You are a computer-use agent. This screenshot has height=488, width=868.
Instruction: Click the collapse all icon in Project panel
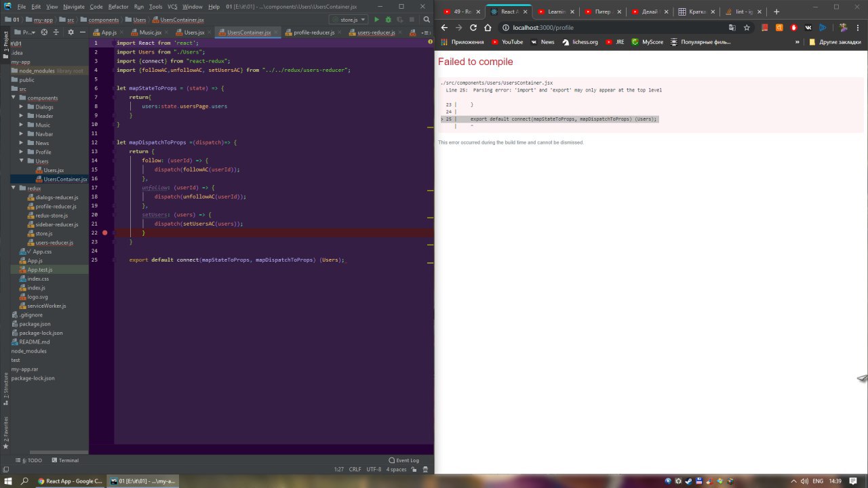[57, 32]
